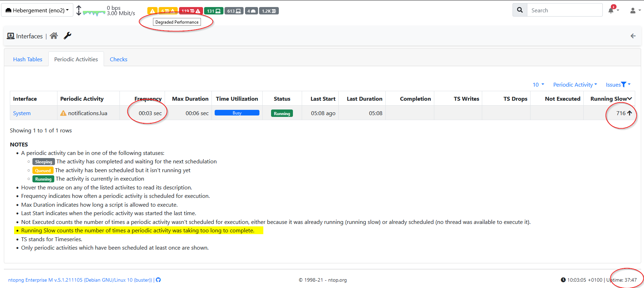Open the notifications bell icon
Screen dimensions: 644x288
click(x=611, y=10)
